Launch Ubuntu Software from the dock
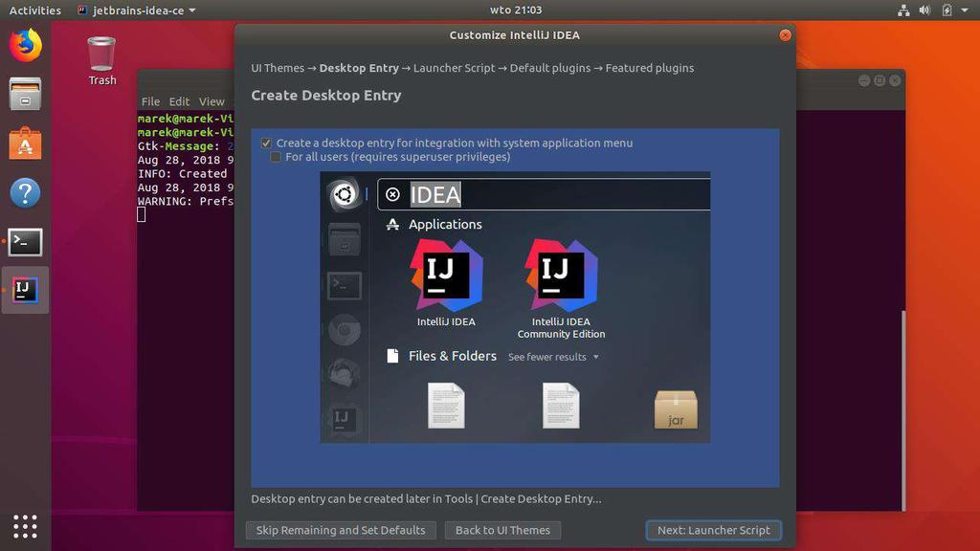The width and height of the screenshot is (980, 551). 25,143
